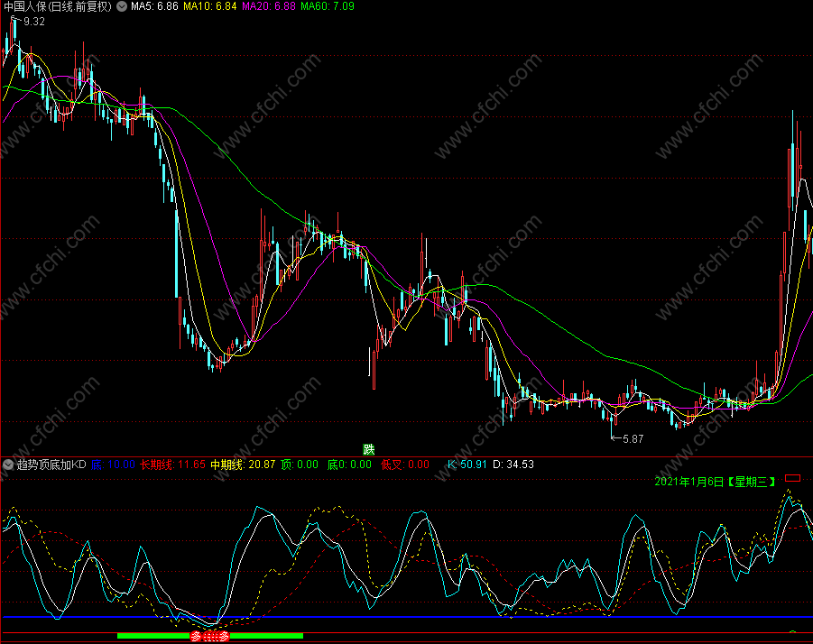Select the 长期线: 11.65 value
The image size is (813, 644).
(x=172, y=465)
